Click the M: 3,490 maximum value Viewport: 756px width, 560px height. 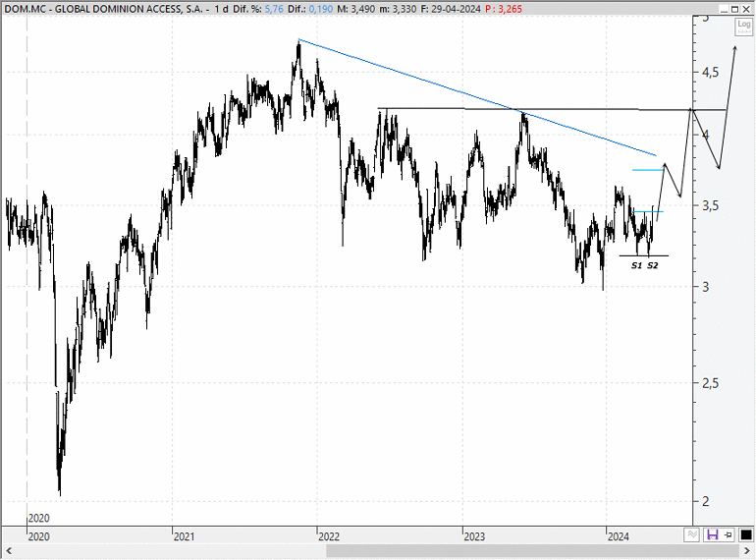355,9
